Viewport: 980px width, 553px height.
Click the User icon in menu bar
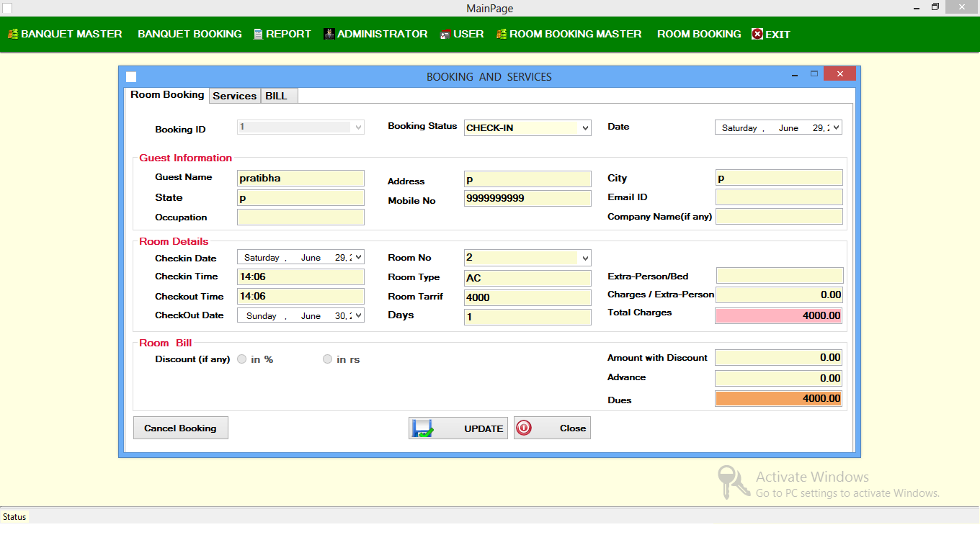point(445,34)
